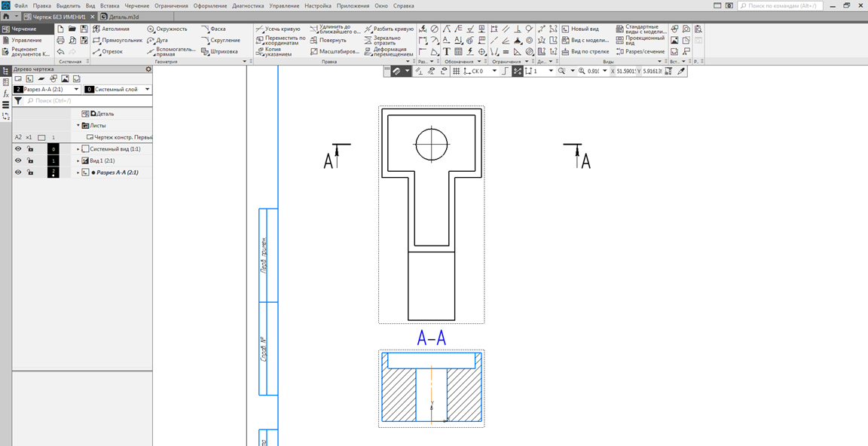
Task: Click the X coordinate field
Action: click(x=627, y=72)
